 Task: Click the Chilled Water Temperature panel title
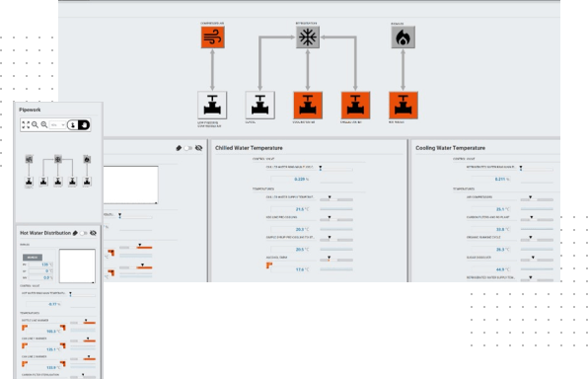click(249, 148)
